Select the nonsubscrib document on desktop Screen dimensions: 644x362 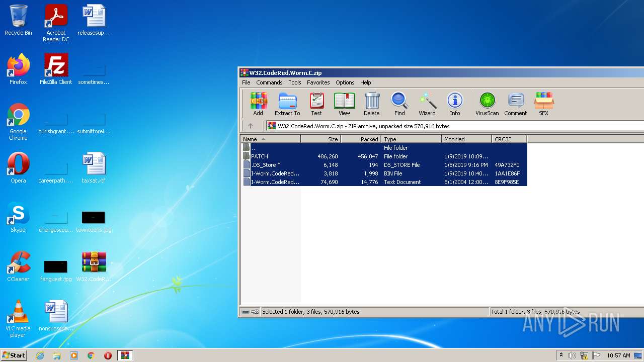point(56,316)
